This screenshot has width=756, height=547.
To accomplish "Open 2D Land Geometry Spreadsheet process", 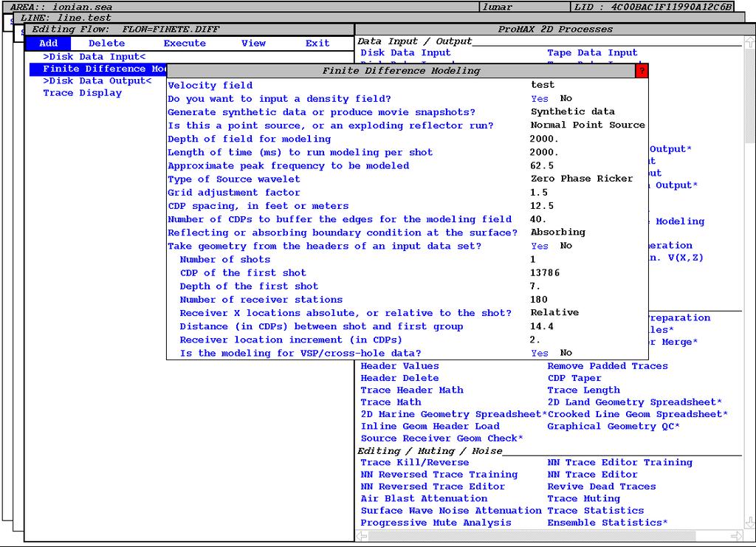I will 634,402.
